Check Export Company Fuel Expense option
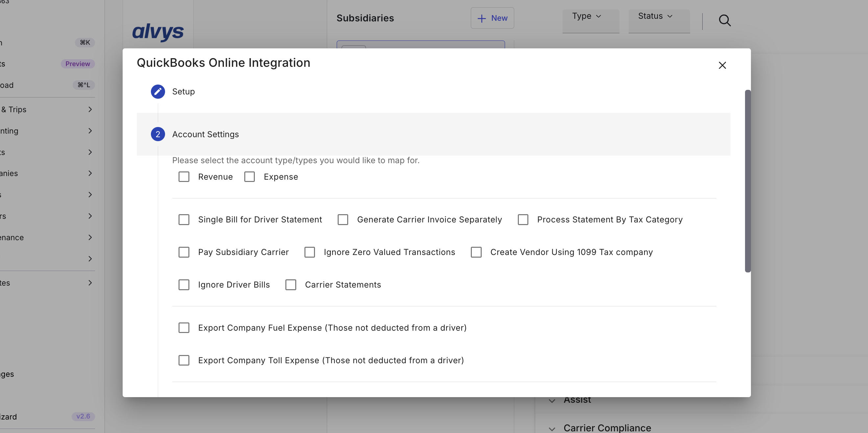Image resolution: width=868 pixels, height=433 pixels. coord(184,328)
